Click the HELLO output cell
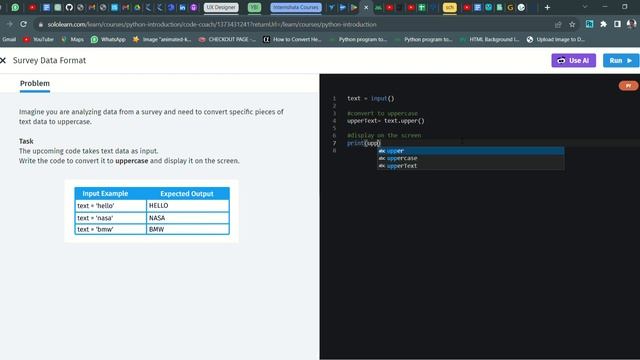Screen dimensions: 640x360 point(187,206)
